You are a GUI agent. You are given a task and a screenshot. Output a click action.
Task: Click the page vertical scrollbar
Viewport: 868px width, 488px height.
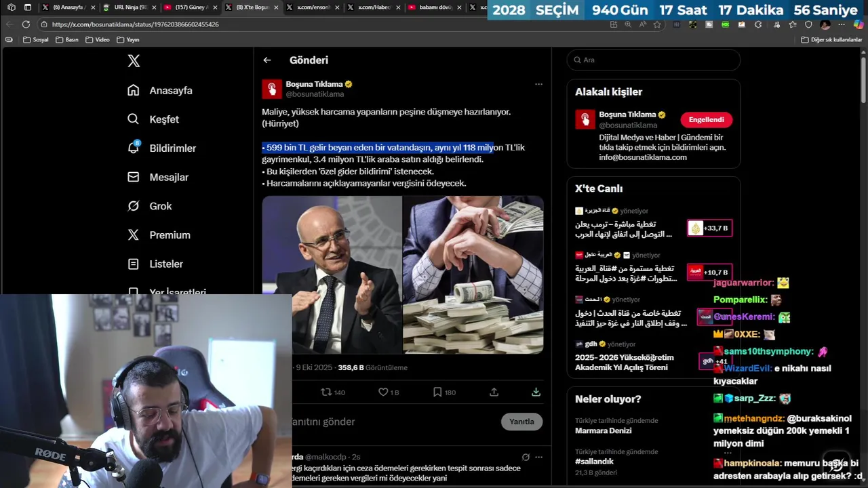[863, 80]
